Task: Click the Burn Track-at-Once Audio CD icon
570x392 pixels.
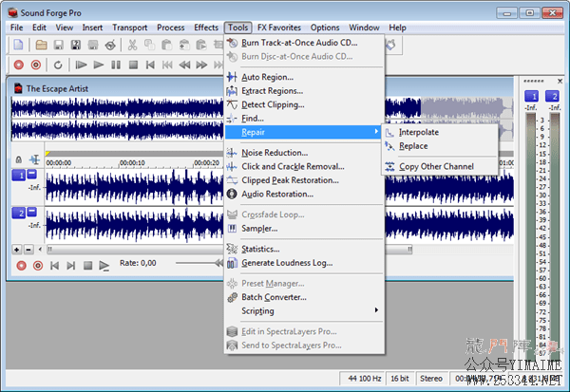Action: coord(232,43)
